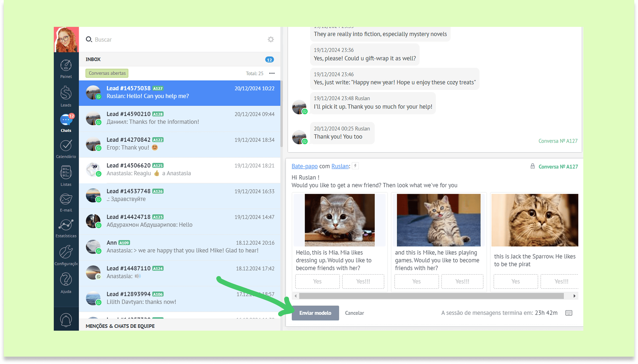The image size is (638, 364).
Task: Open quick replies lightning icon after Ruslan
Action: (355, 166)
